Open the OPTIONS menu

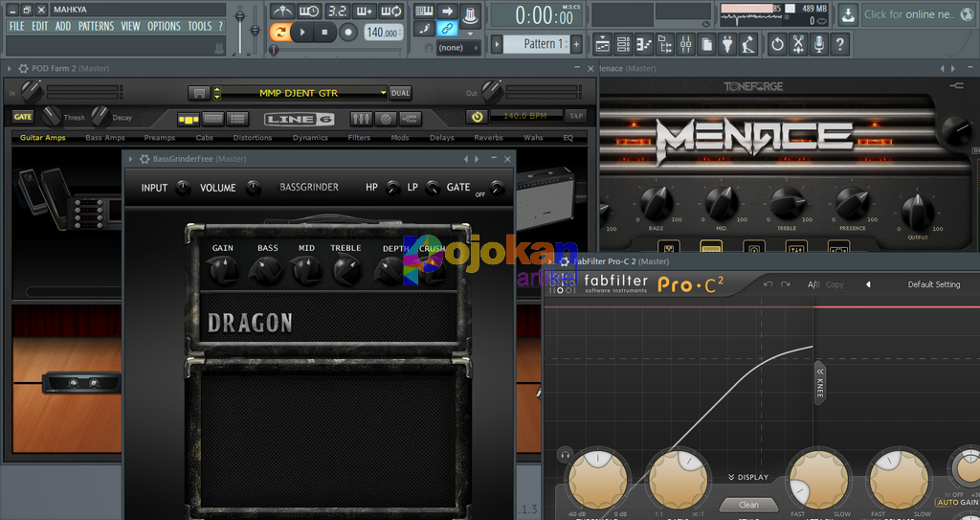(164, 26)
